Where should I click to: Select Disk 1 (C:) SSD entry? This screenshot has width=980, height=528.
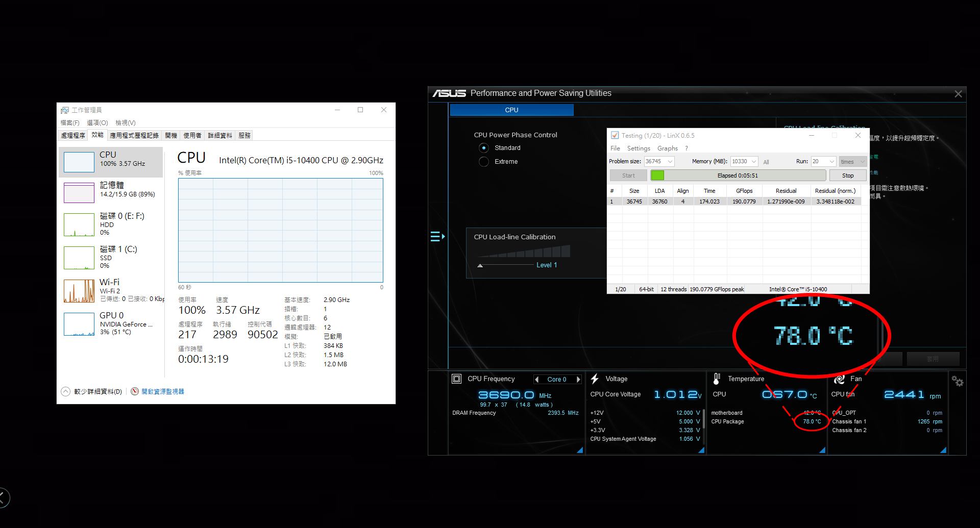(x=111, y=257)
